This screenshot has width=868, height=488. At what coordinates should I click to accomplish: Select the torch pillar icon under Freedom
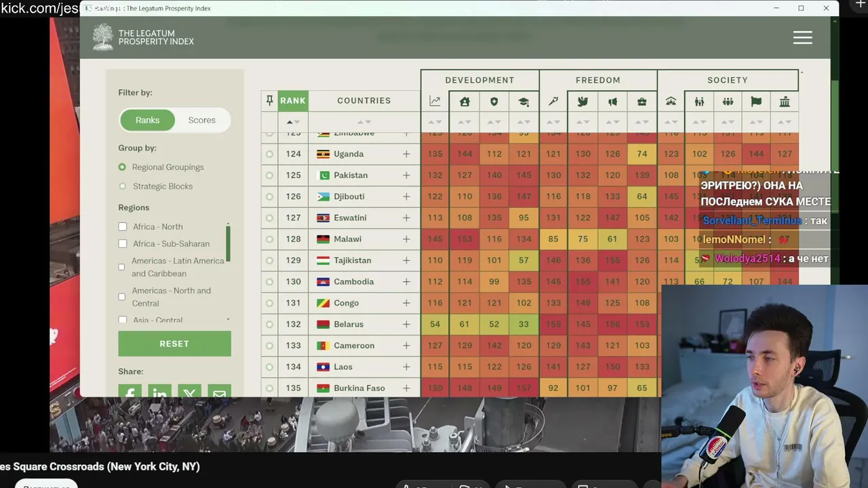pyautogui.click(x=553, y=102)
